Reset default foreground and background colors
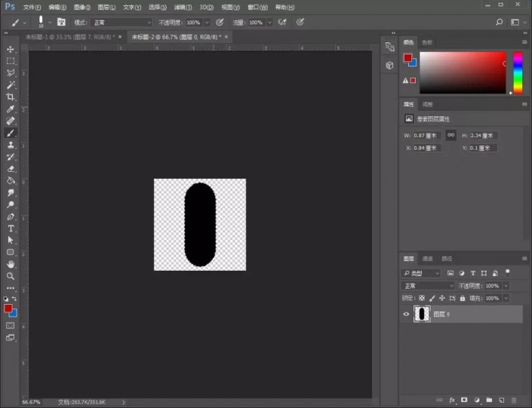The width and height of the screenshot is (532, 408). (x=6, y=299)
